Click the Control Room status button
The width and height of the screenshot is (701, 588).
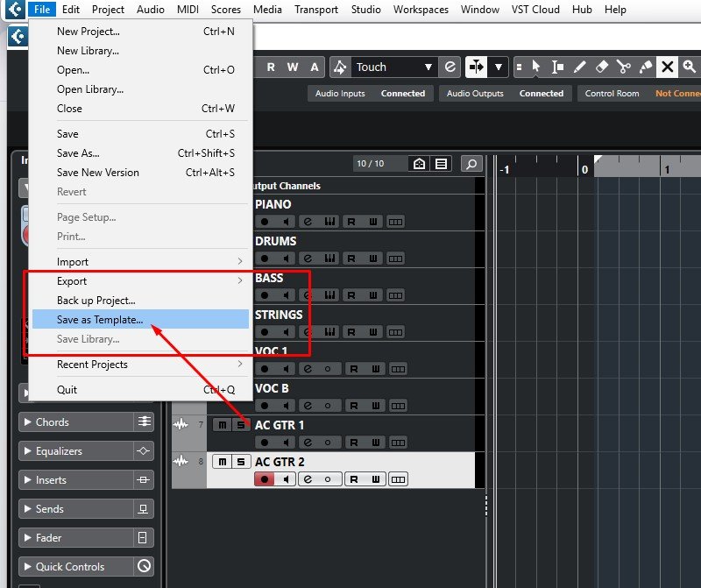pos(640,94)
